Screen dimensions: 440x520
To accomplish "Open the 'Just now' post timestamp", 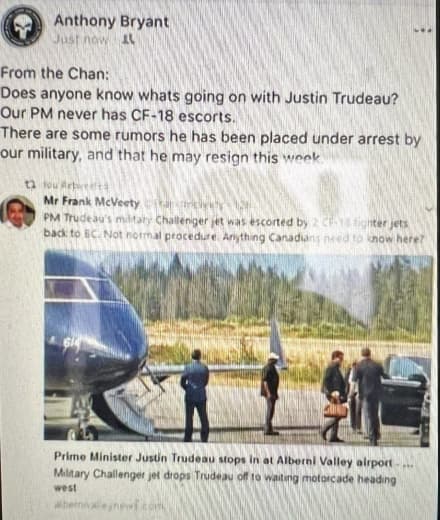I will click(x=81, y=40).
